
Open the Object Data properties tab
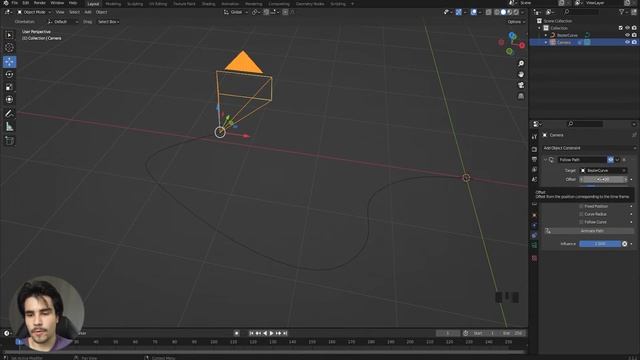coord(534,245)
